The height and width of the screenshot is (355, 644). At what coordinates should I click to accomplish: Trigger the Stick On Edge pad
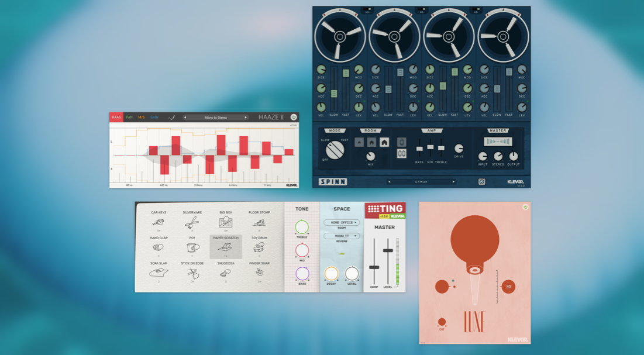point(192,273)
